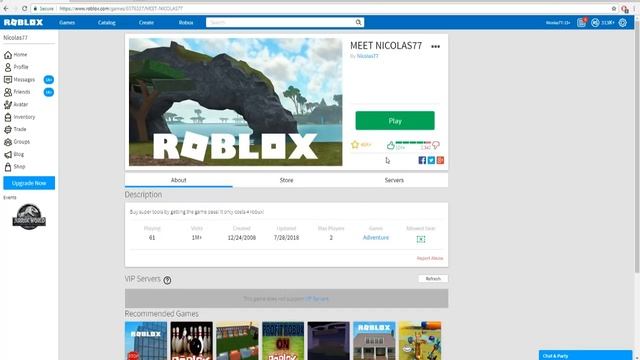
Task: Click the page vertical scrollbar
Action: (x=637, y=147)
